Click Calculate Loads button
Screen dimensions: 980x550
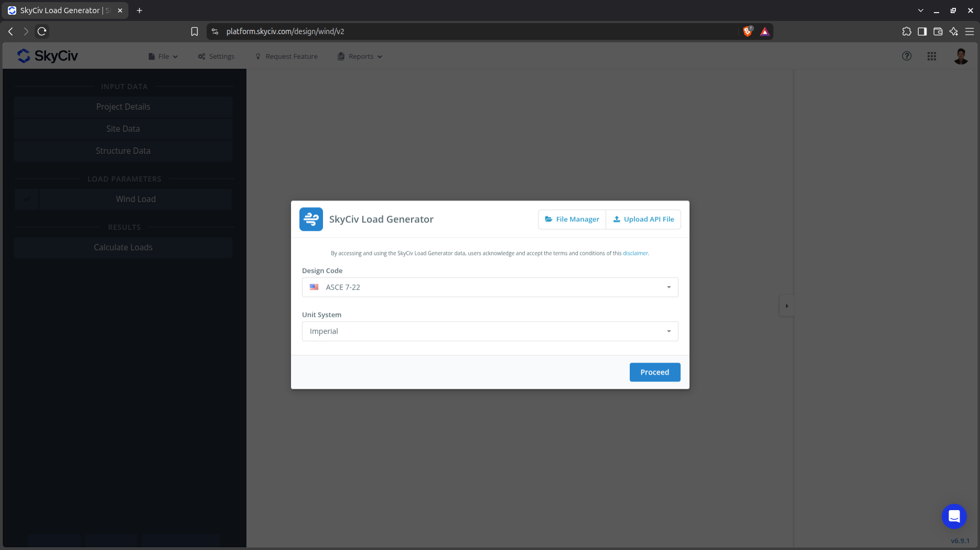coord(123,247)
